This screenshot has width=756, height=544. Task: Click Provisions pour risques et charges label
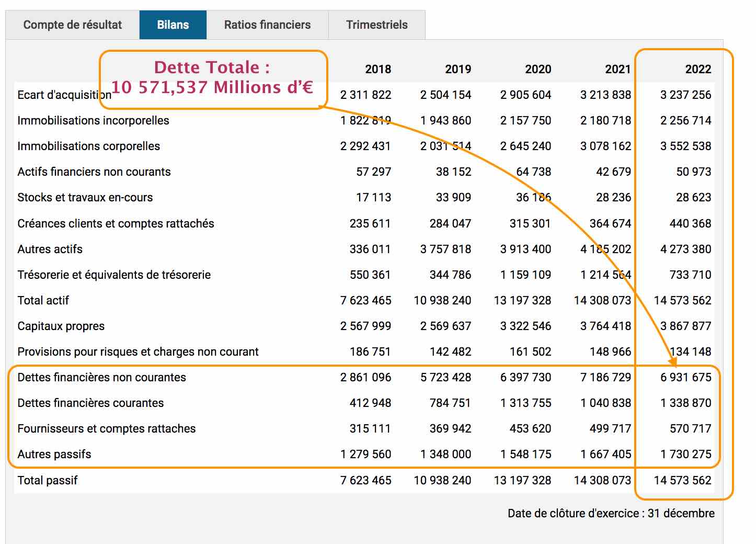pos(138,352)
